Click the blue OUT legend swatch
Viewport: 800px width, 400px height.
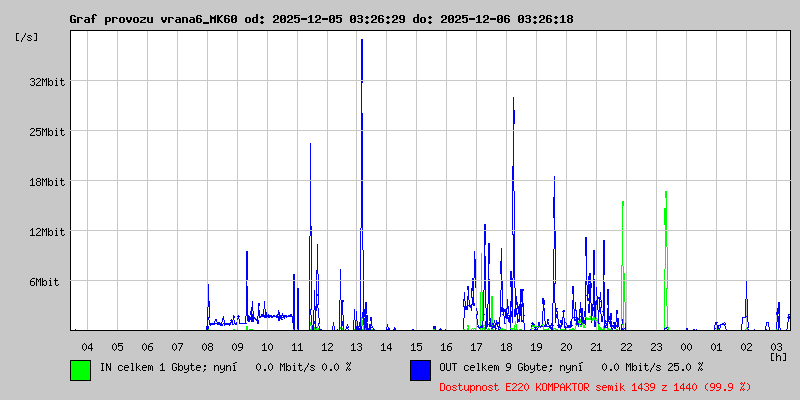point(420,369)
